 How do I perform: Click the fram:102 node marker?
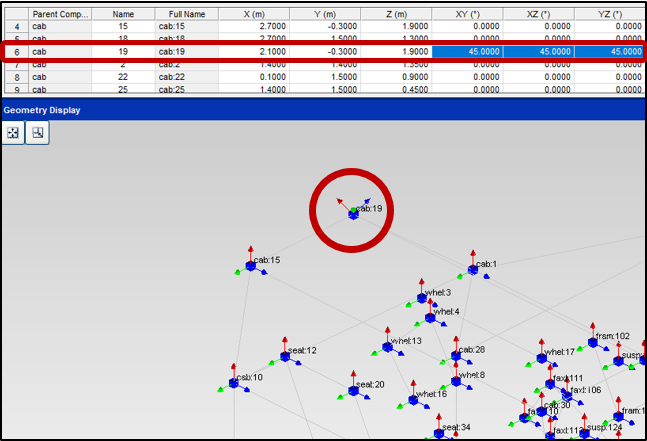[593, 342]
